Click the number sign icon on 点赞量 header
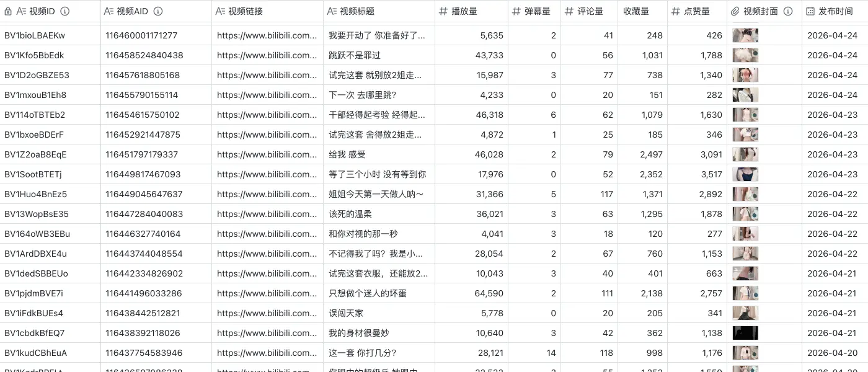 675,11
